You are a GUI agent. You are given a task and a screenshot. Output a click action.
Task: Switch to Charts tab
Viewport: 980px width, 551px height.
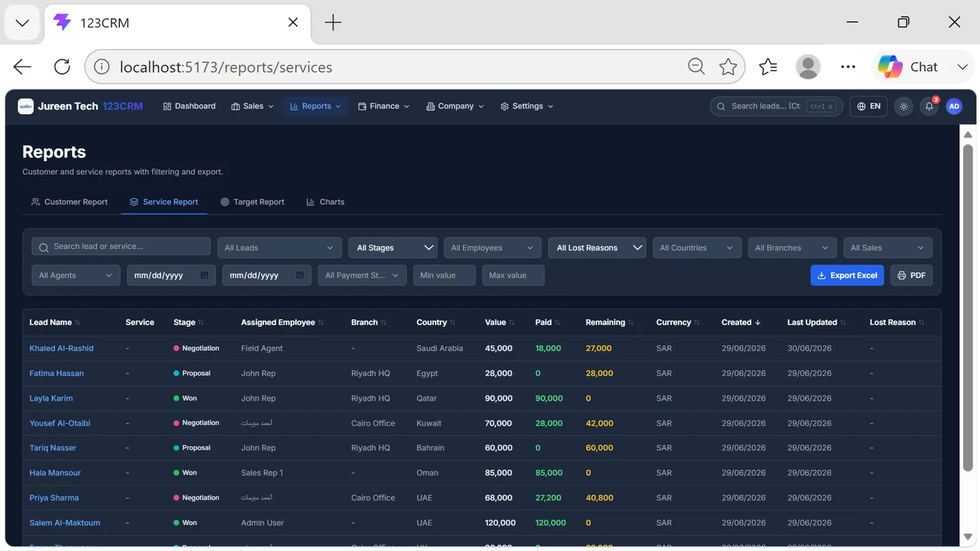pos(325,202)
